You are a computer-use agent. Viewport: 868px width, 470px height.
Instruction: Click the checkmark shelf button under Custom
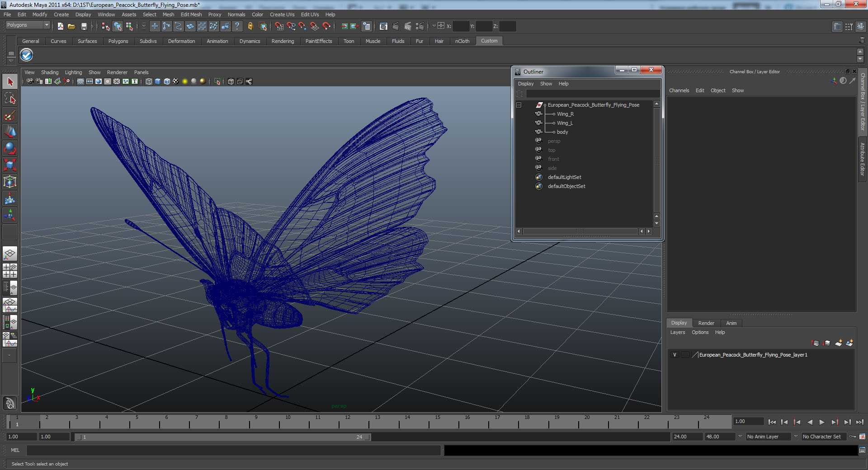click(x=27, y=55)
